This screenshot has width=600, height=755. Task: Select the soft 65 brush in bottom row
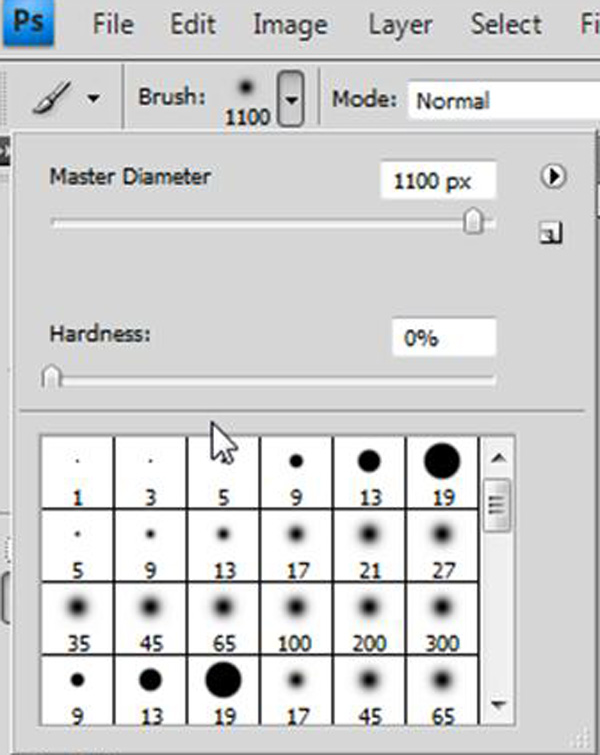(x=442, y=690)
